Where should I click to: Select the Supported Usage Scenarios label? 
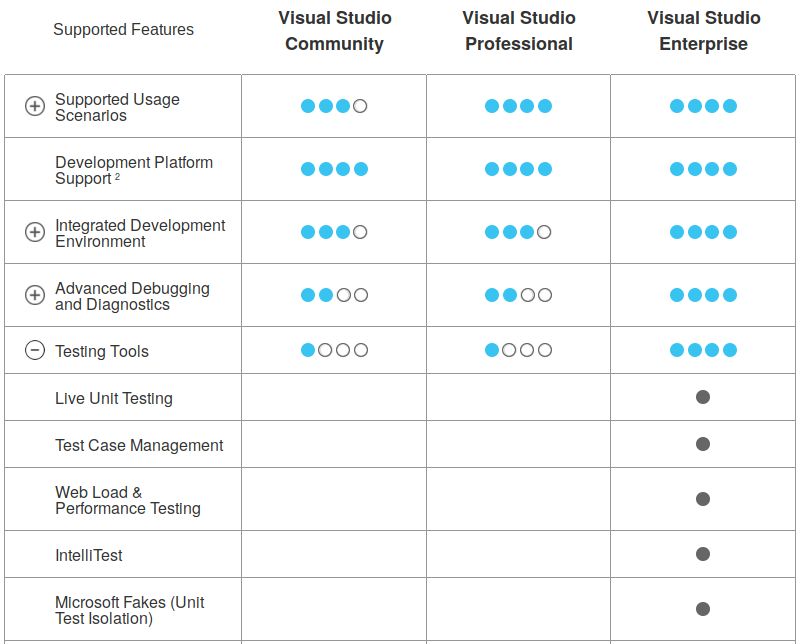[117, 107]
